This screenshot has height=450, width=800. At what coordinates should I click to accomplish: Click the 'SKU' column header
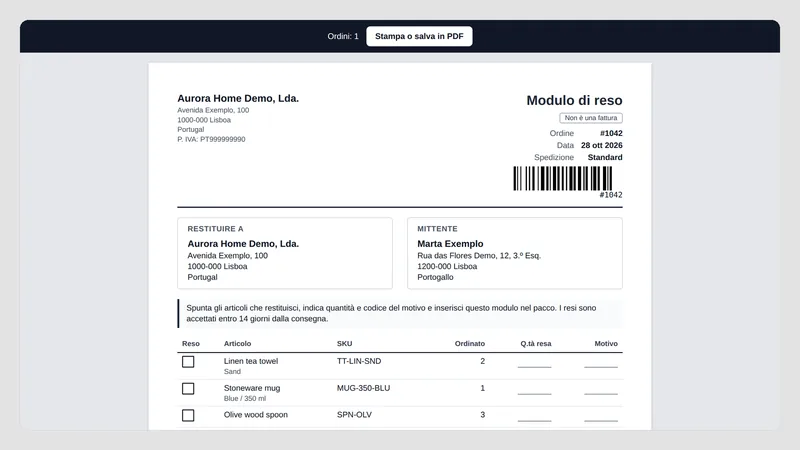(x=344, y=344)
